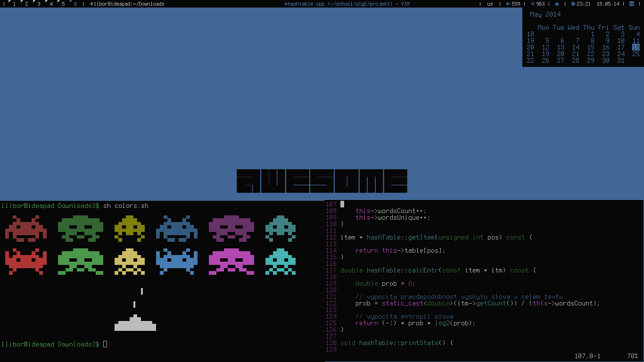644x362 pixels.
Task: Select highlighted day 18 in the calendar
Action: point(636,47)
